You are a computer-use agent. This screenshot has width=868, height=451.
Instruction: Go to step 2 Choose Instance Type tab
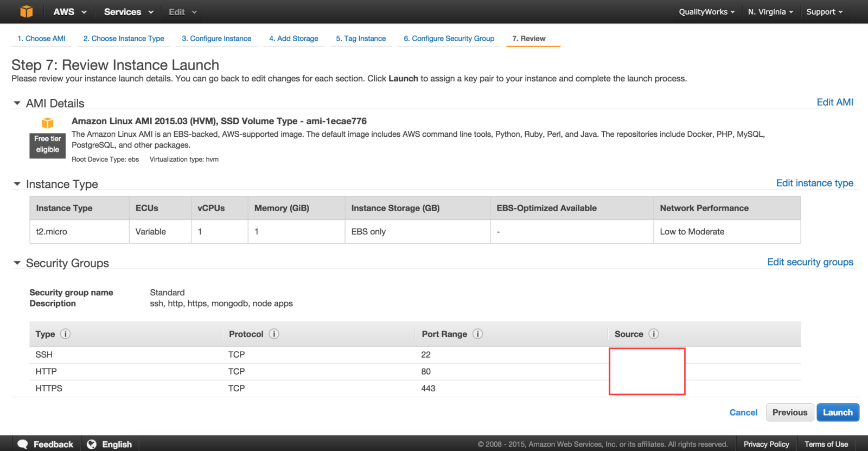[x=124, y=39]
